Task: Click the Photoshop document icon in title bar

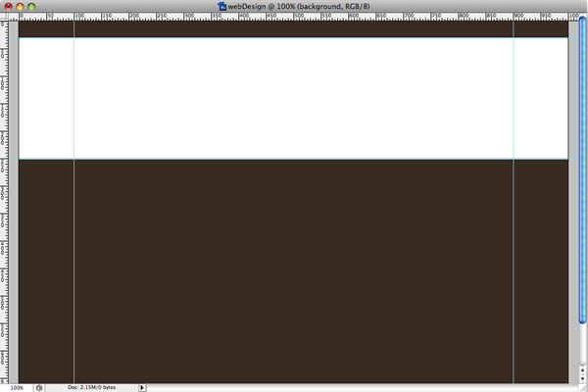Action: coord(222,6)
